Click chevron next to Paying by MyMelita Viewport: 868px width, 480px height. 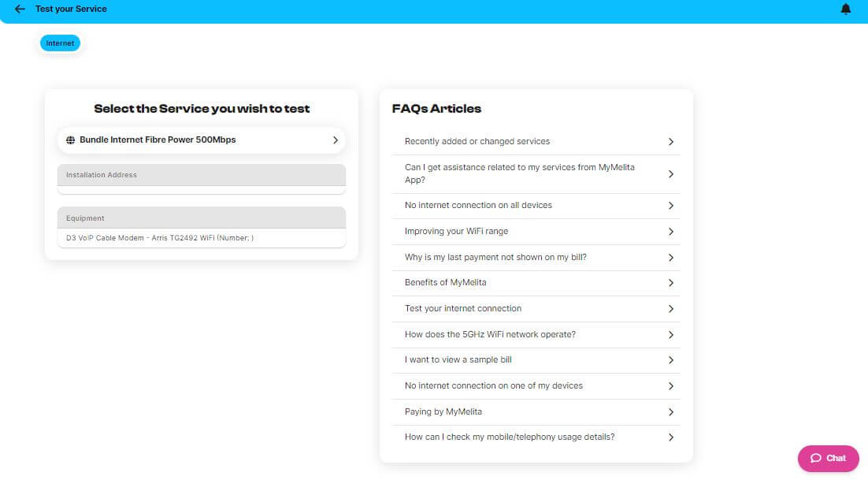coord(670,412)
